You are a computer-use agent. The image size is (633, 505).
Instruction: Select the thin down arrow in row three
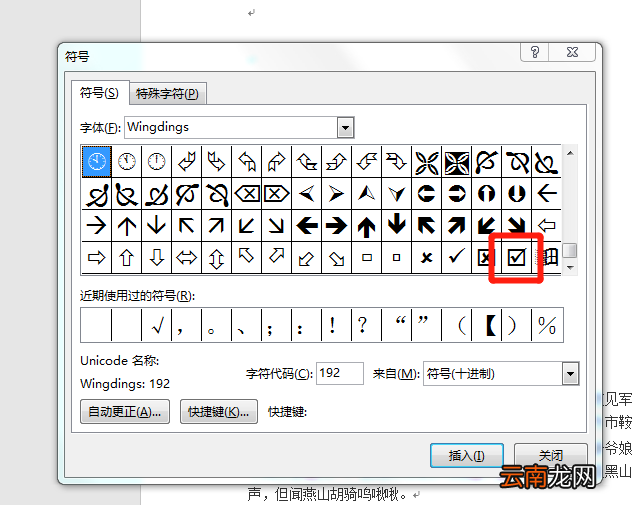[x=157, y=225]
